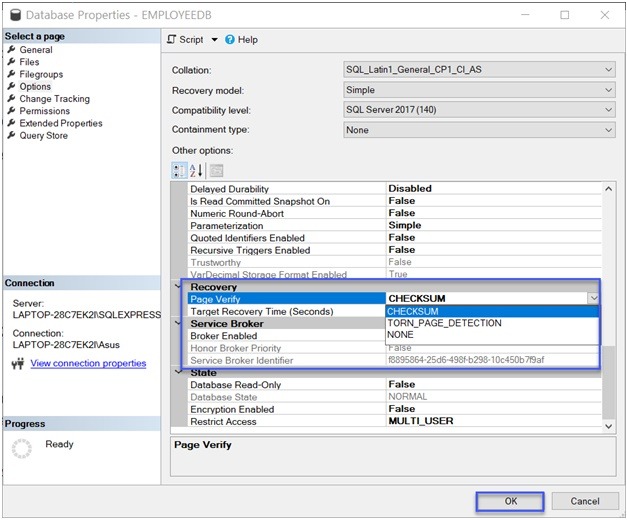Click the Alphabetical sort icon
The height and width of the screenshot is (520, 627).
[196, 171]
